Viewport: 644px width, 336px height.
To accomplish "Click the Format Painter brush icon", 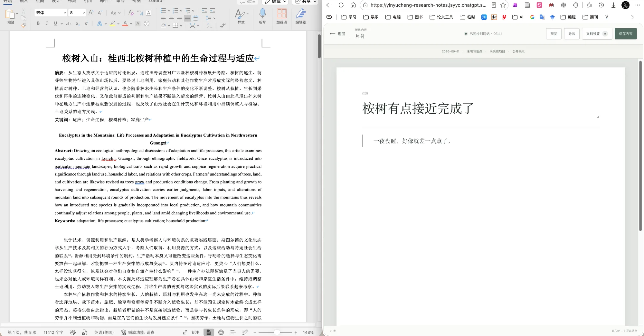I will pos(24,25).
